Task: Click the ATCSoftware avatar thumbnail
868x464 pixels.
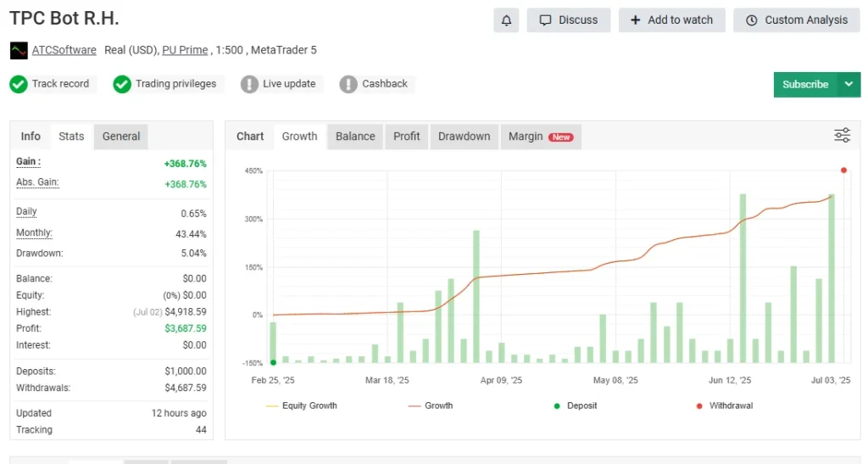Action: click(19, 51)
